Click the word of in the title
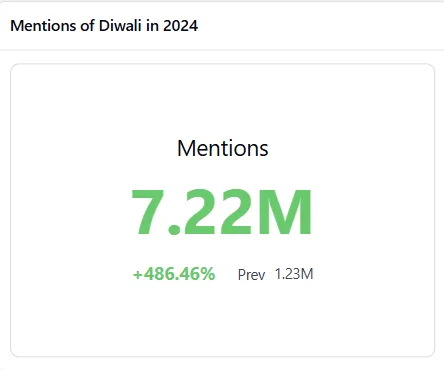The image size is (444, 370). pyautogui.click(x=87, y=26)
